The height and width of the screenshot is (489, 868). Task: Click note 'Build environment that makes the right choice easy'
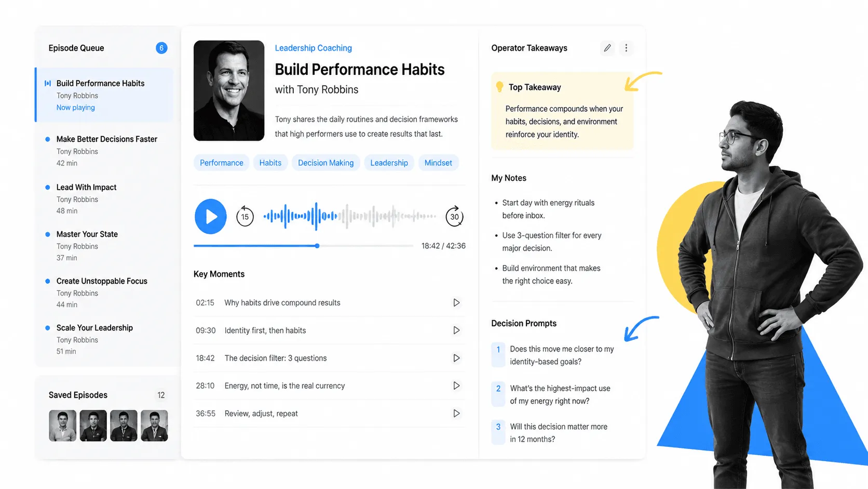(x=551, y=274)
